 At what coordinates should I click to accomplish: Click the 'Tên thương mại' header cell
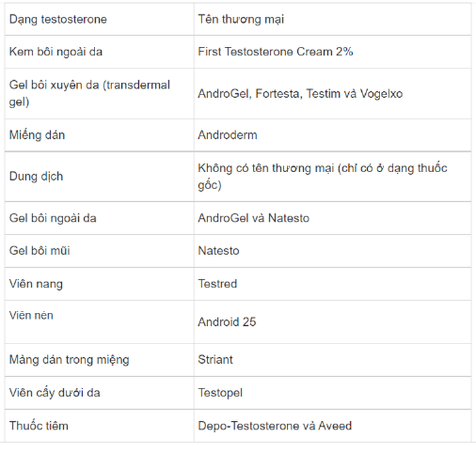(x=333, y=19)
